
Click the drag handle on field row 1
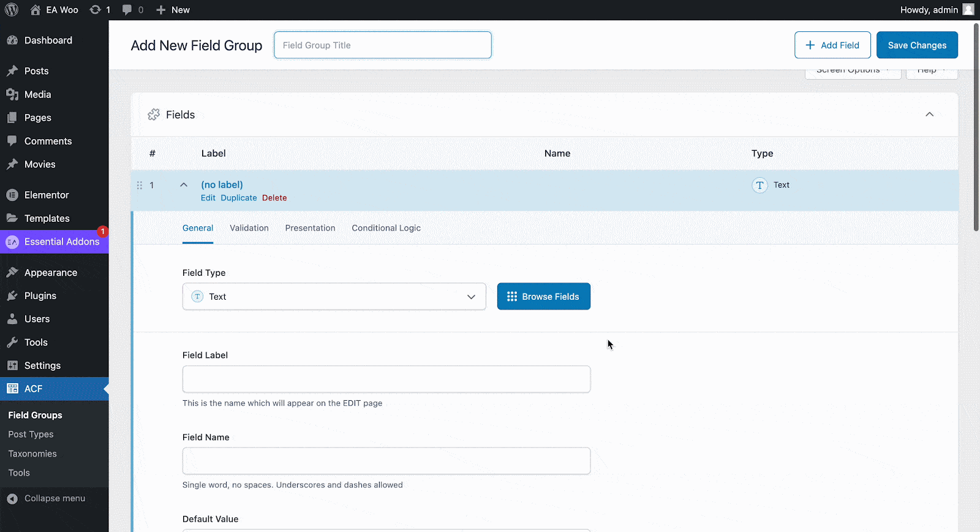click(x=140, y=185)
